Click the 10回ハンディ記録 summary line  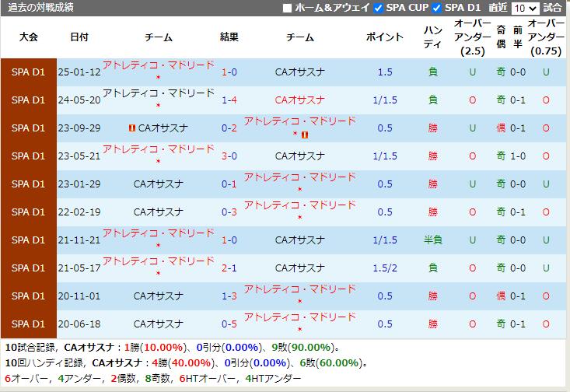[x=187, y=363]
